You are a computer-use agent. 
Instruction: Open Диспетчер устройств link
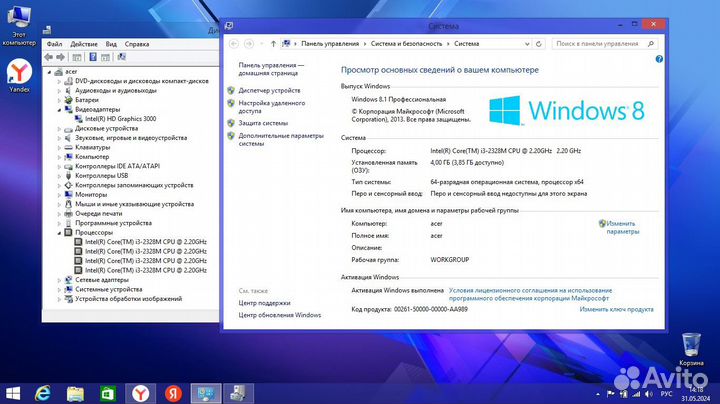click(x=269, y=90)
